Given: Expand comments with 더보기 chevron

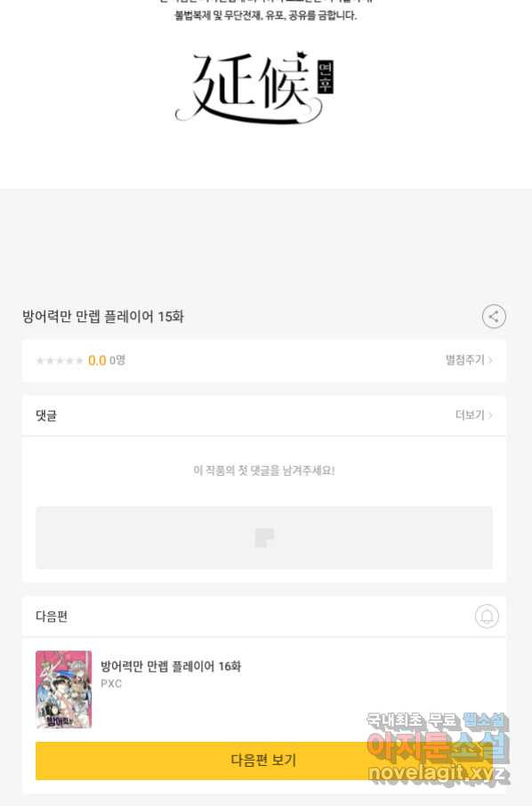Looking at the screenshot, I should click(473, 415).
